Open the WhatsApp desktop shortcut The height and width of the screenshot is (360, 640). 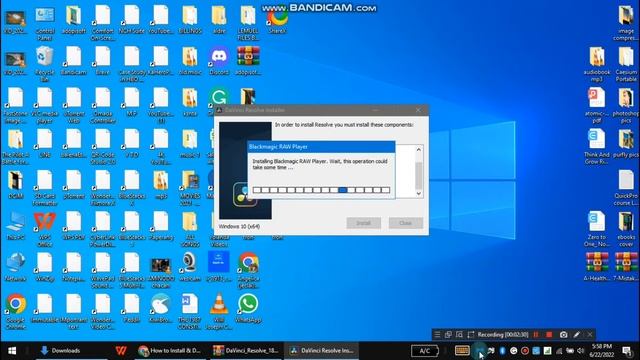(248, 308)
